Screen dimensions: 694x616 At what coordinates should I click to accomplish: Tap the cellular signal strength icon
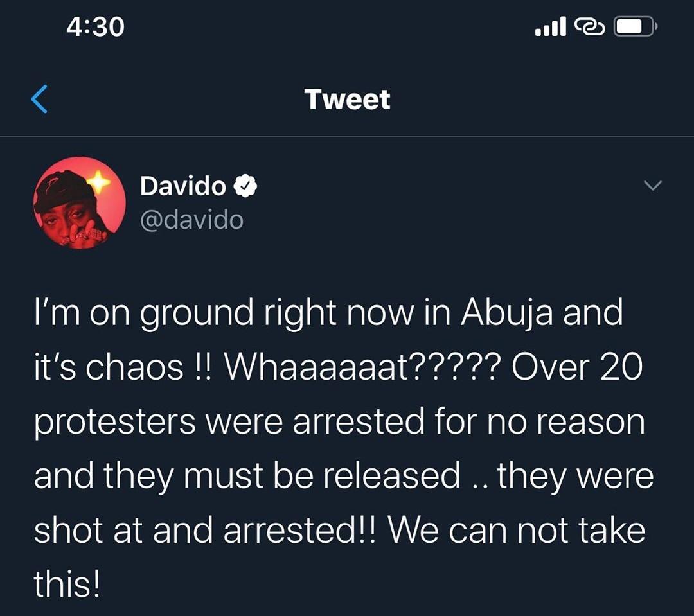point(550,27)
